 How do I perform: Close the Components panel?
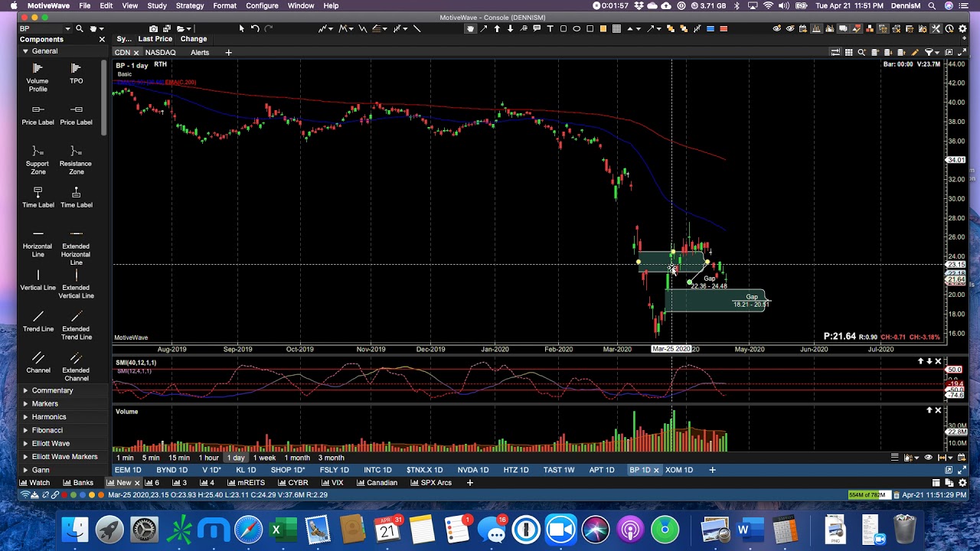click(x=102, y=39)
